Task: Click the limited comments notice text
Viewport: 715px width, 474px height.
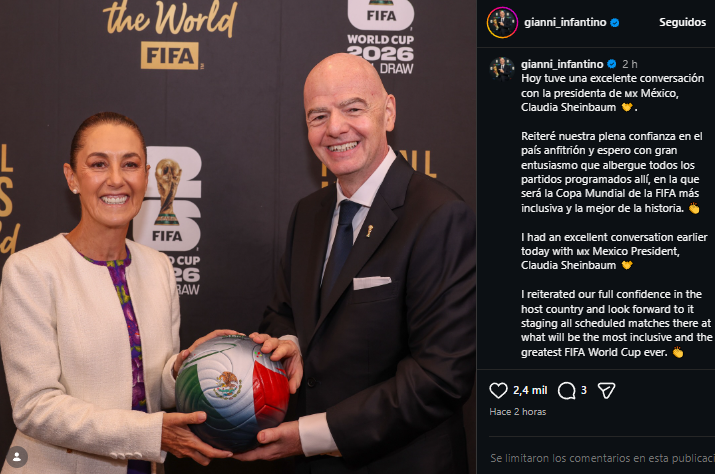Action: click(x=602, y=458)
